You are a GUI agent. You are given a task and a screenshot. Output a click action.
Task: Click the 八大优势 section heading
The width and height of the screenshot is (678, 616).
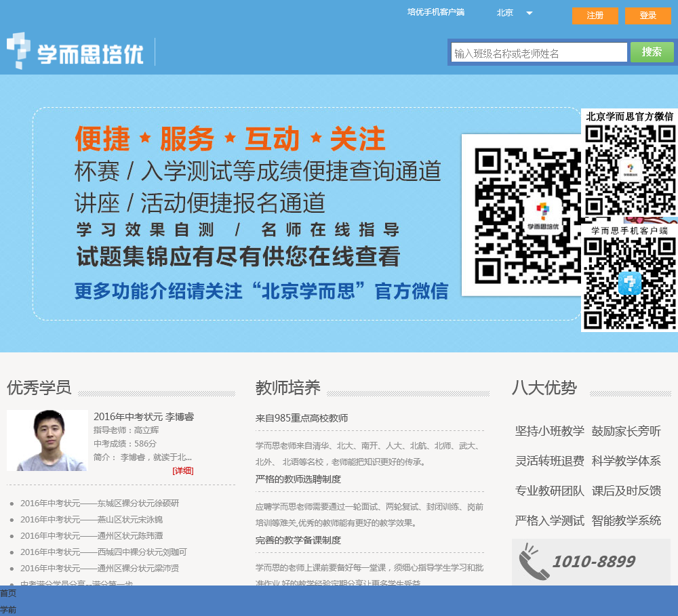click(x=544, y=388)
